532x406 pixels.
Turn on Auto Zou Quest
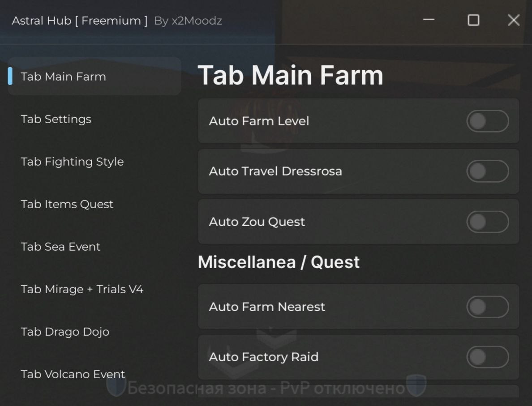point(487,222)
